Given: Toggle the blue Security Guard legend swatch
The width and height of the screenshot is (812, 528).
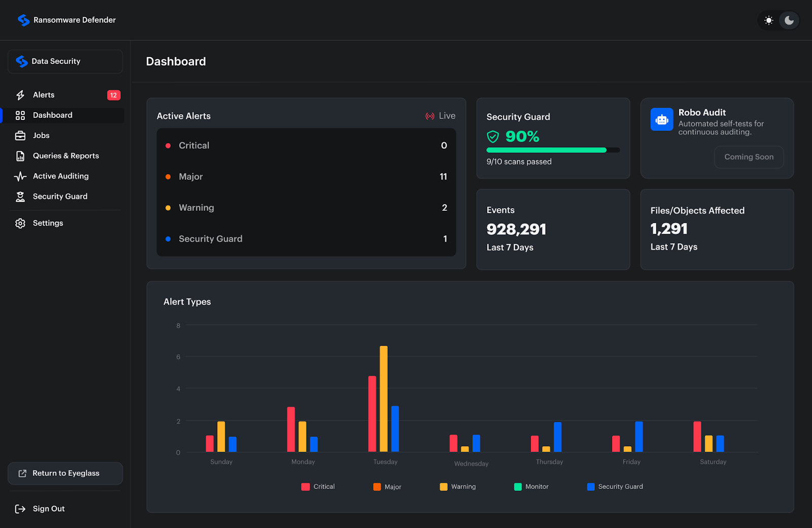Looking at the screenshot, I should pos(591,487).
